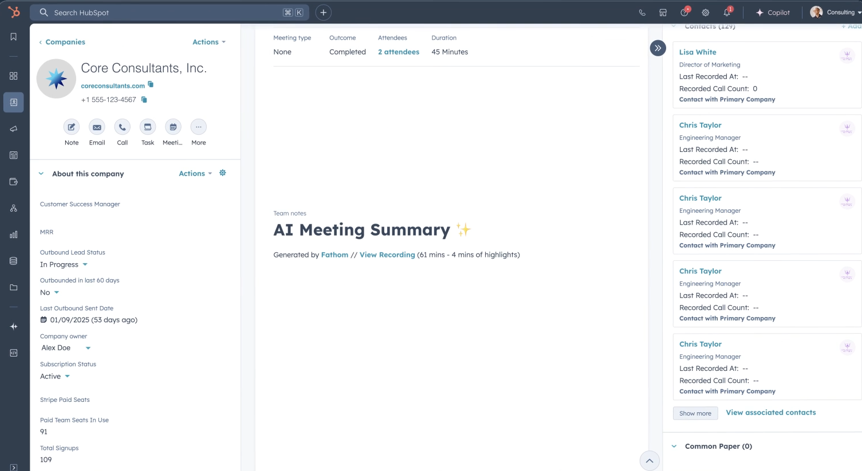
Task: Open the calling phone icon in top bar
Action: click(x=642, y=12)
